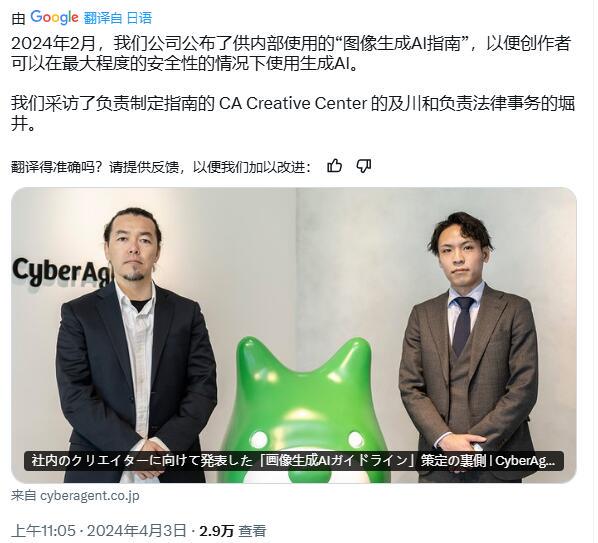The width and height of the screenshot is (598, 543).
Task: Click the translated tweet text paragraph about 2024年2月
Action: (291, 53)
